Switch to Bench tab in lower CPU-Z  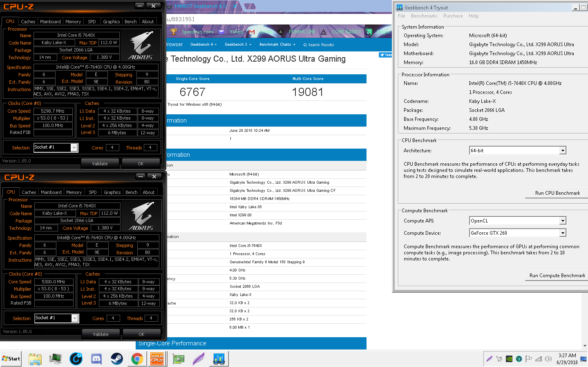coord(132,192)
